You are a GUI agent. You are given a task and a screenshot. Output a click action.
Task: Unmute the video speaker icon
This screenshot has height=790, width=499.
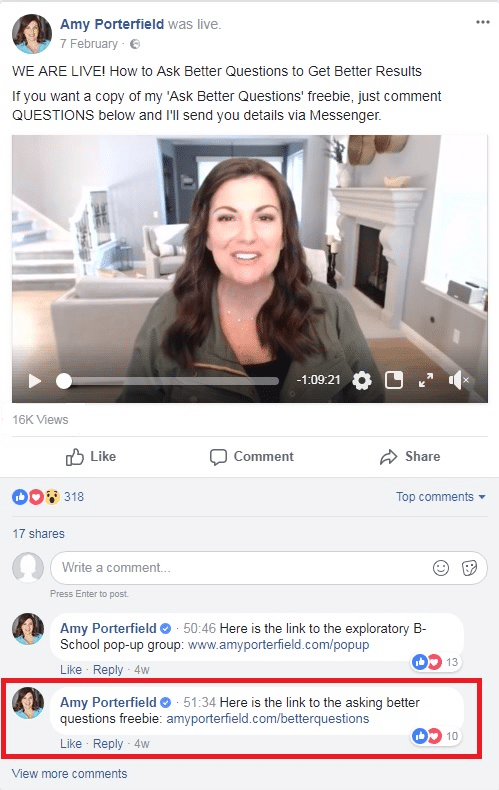(x=458, y=380)
